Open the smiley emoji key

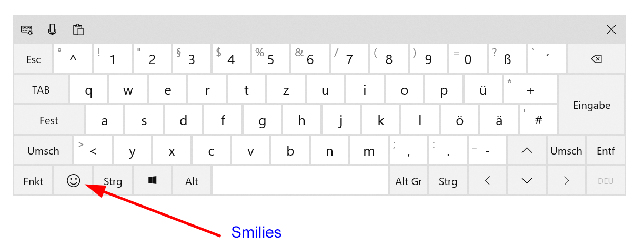tap(73, 181)
